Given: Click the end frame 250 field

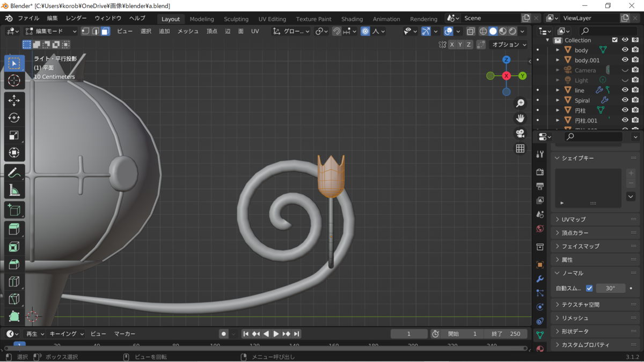Looking at the screenshot, I should [x=506, y=334].
